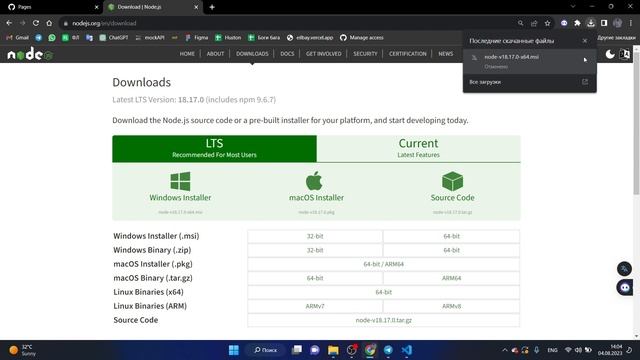640x360 pixels.
Task: Select the Download | Node.js tab
Action: click(153, 7)
